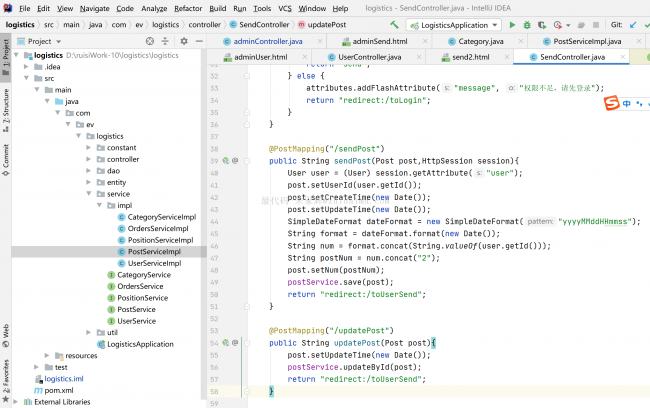Image resolution: width=650 pixels, height=408 pixels.
Task: Switch to the PostServiceImpl.java tab
Action: (589, 41)
